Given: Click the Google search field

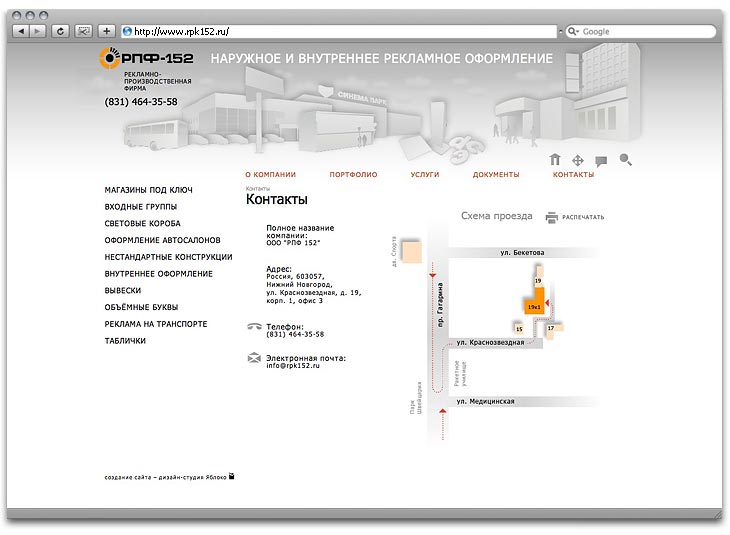Looking at the screenshot, I should tap(641, 31).
